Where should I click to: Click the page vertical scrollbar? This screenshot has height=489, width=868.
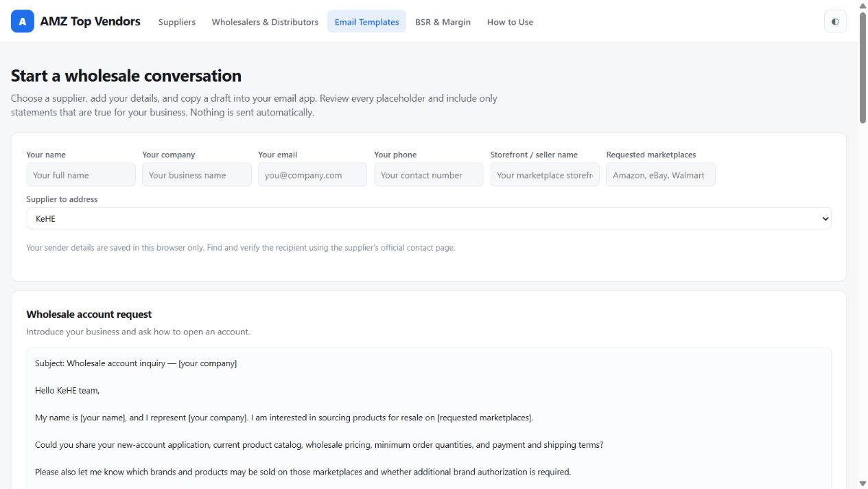863,67
